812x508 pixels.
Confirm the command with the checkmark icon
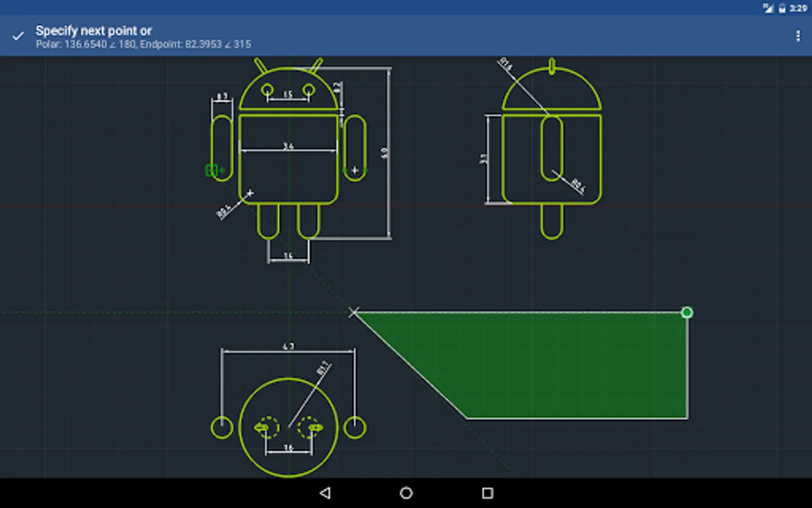point(19,36)
